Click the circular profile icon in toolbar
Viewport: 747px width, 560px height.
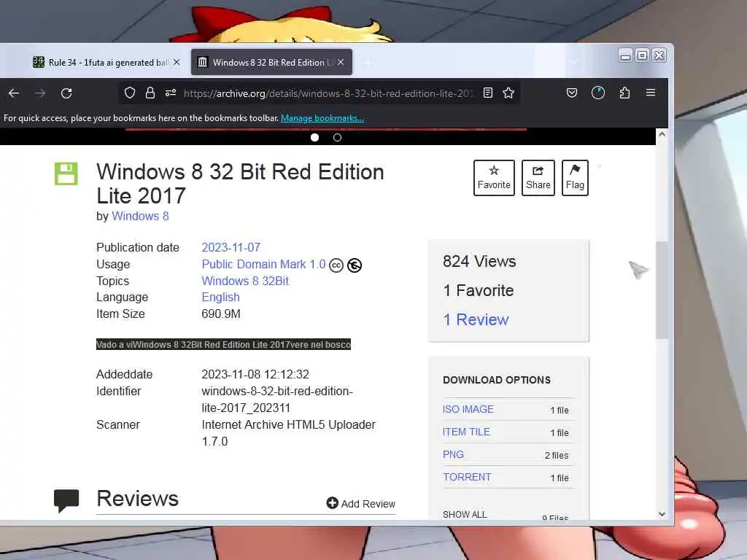[598, 93]
